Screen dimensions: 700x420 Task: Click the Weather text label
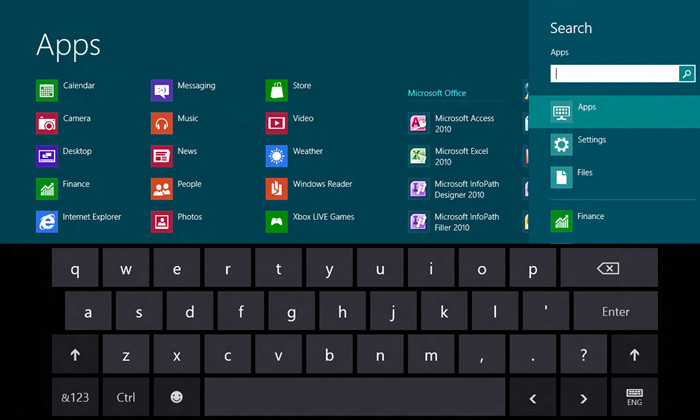click(x=308, y=151)
